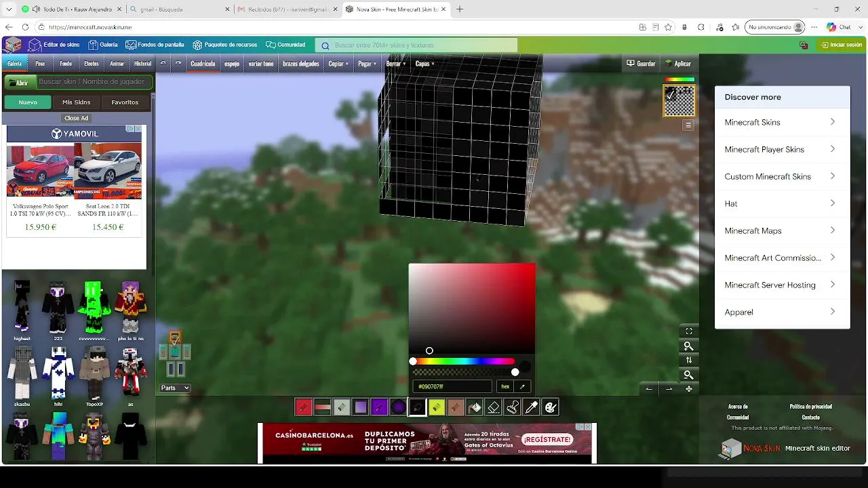Click the lower magnifier zoom icon
This screenshot has height=488, width=868.
pyautogui.click(x=689, y=375)
